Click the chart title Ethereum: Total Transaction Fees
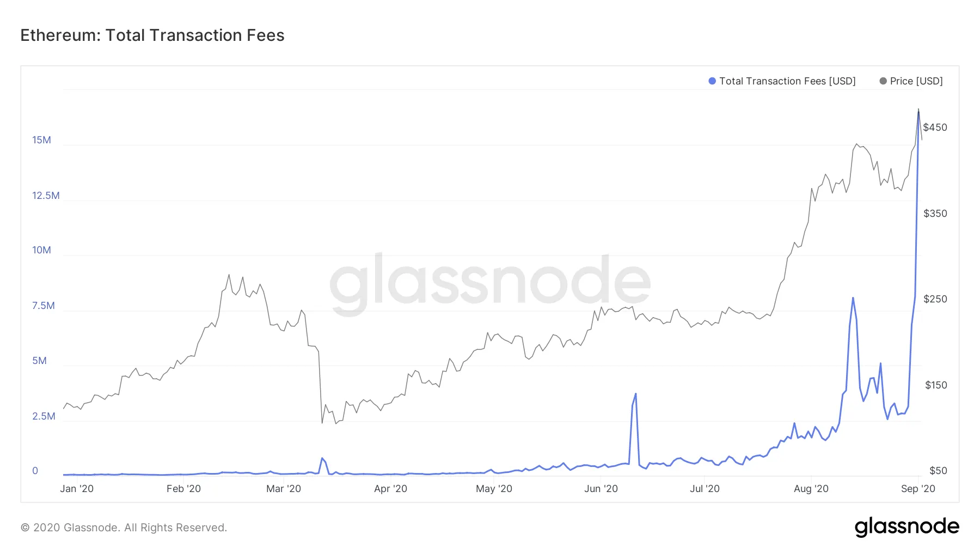The image size is (980, 552). pos(152,35)
